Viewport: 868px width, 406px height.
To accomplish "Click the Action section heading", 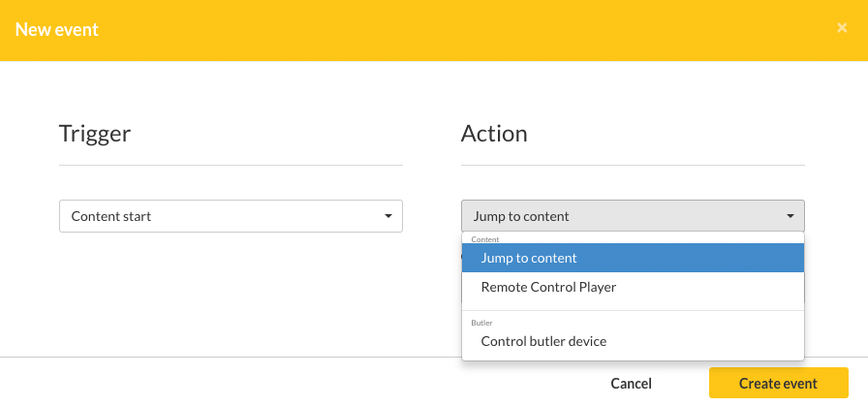I will coord(494,134).
